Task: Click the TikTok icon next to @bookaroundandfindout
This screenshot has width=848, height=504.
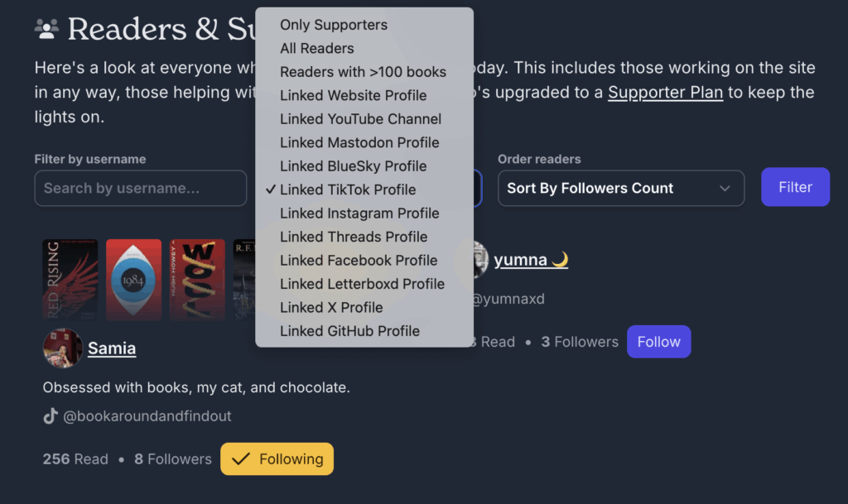Action: click(x=51, y=416)
